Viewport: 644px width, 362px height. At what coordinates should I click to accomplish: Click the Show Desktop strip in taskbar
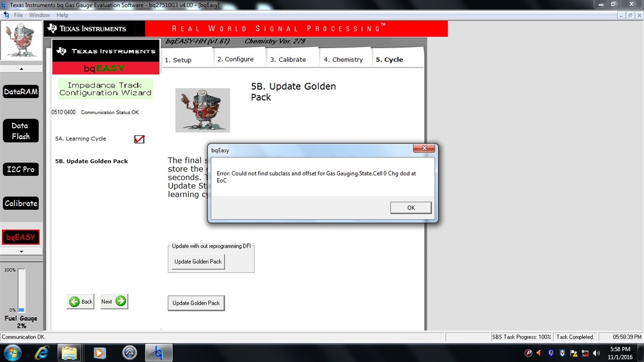coord(641,353)
